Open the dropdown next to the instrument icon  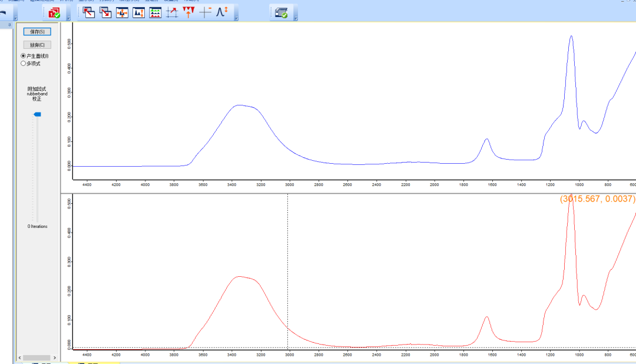[x=295, y=18]
